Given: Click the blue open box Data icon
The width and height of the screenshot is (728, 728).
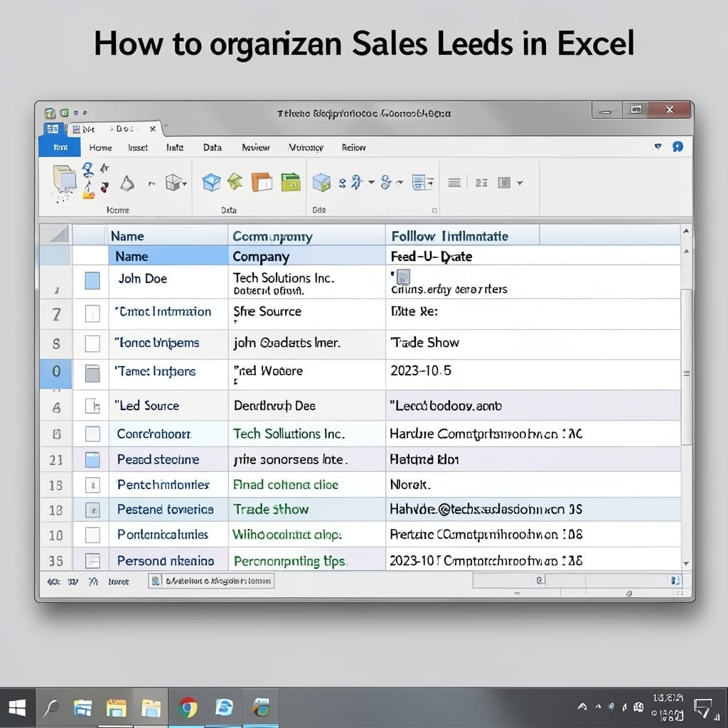Looking at the screenshot, I should [x=211, y=182].
